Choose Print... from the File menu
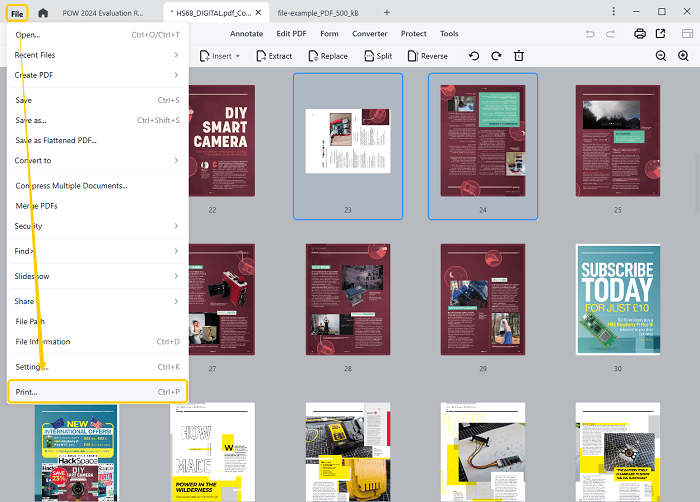Screen dimensions: 700x502 point(96,392)
